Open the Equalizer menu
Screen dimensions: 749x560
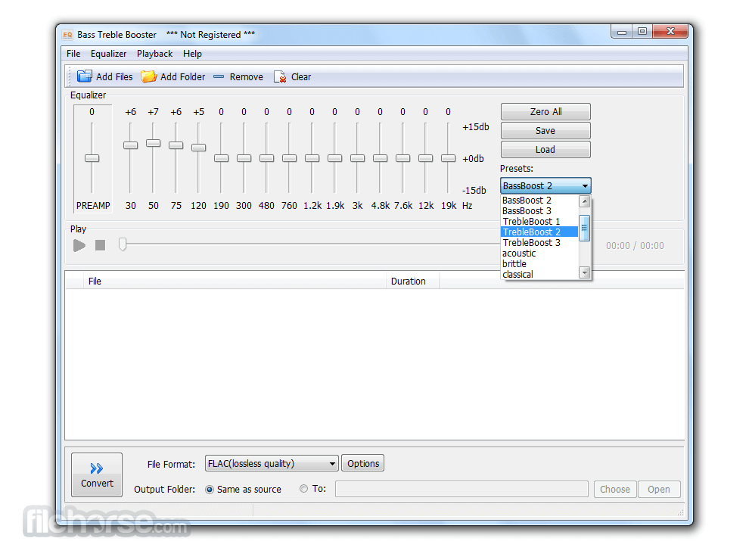(108, 54)
